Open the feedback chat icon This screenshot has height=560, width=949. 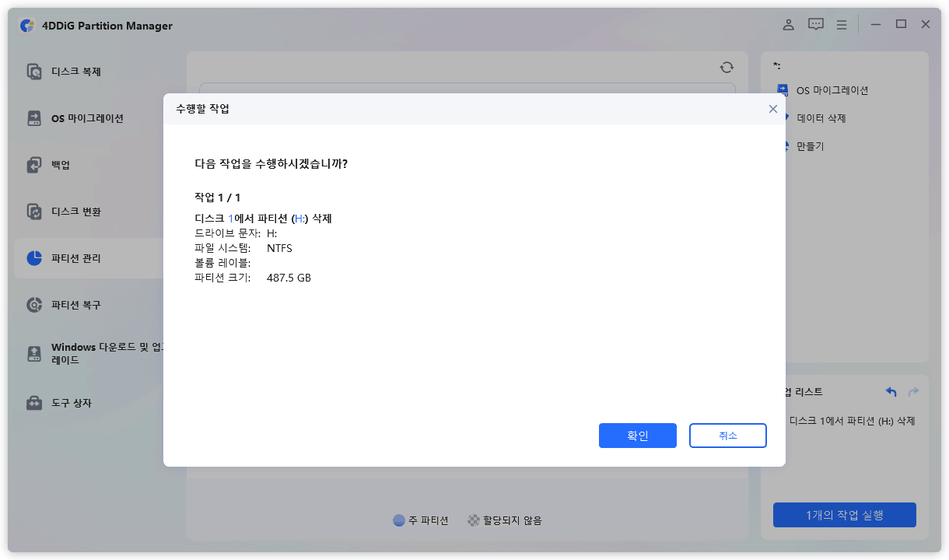815,24
